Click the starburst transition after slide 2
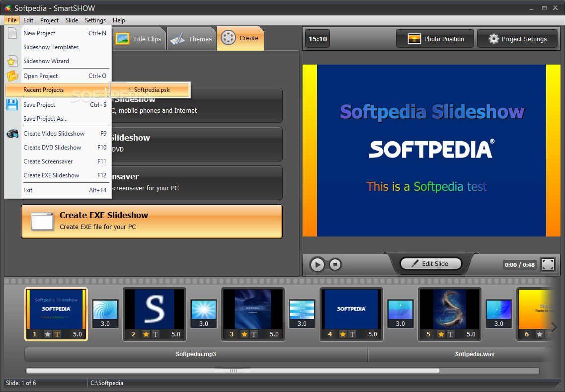The width and height of the screenshot is (565, 392). click(204, 314)
